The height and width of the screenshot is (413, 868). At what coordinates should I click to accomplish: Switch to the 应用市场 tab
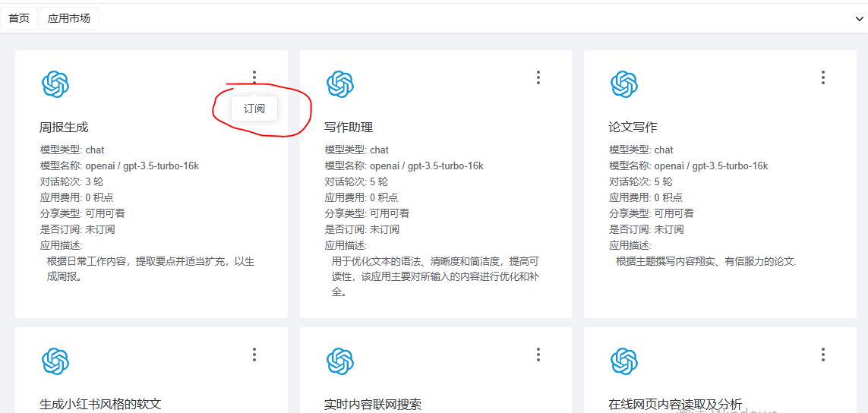[x=69, y=18]
